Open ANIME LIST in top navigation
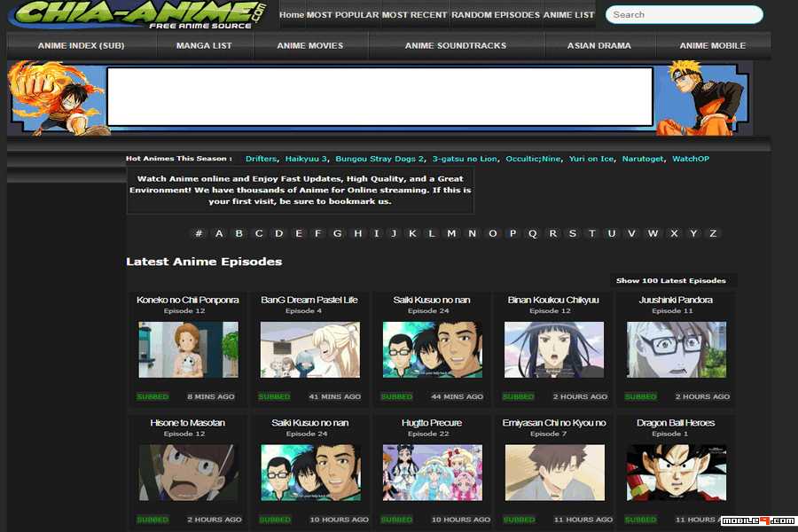798x532 pixels. click(568, 15)
